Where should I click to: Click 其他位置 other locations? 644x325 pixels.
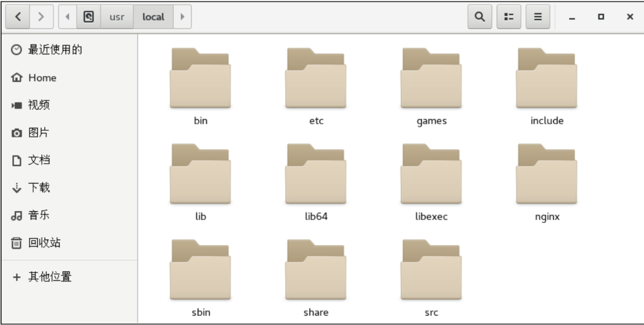pyautogui.click(x=70, y=277)
